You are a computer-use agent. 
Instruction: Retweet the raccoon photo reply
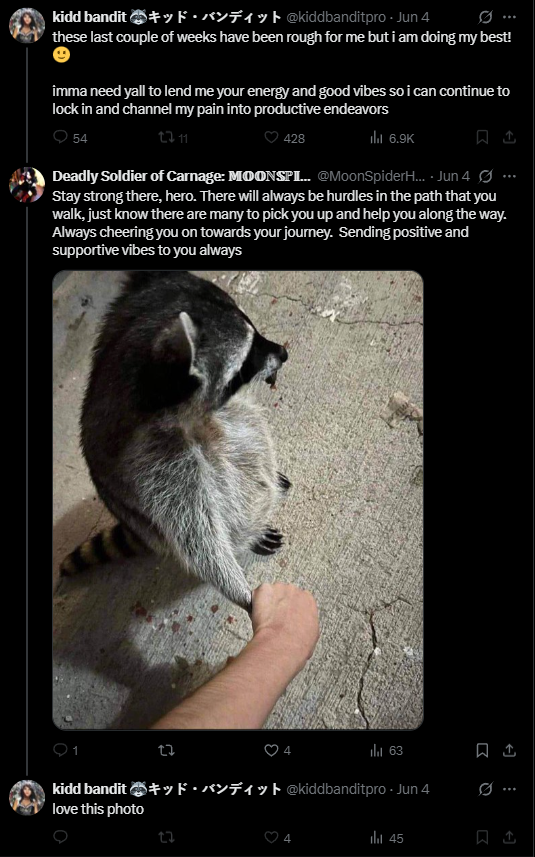[166, 750]
